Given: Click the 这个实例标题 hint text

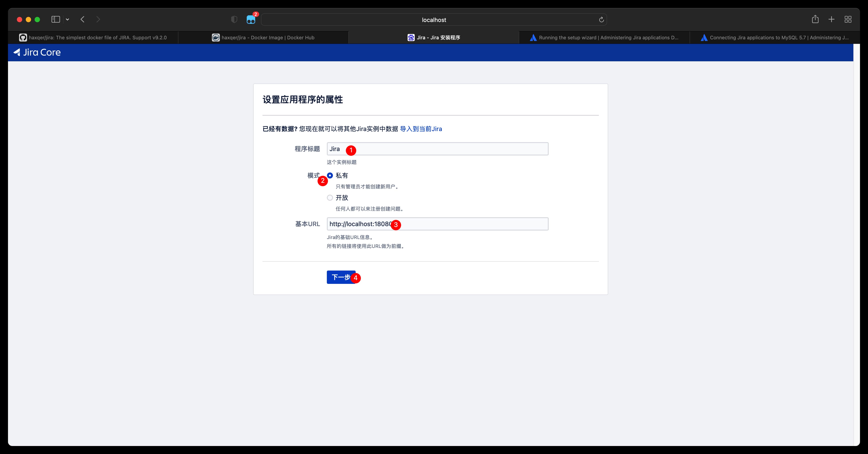Looking at the screenshot, I should tap(342, 162).
